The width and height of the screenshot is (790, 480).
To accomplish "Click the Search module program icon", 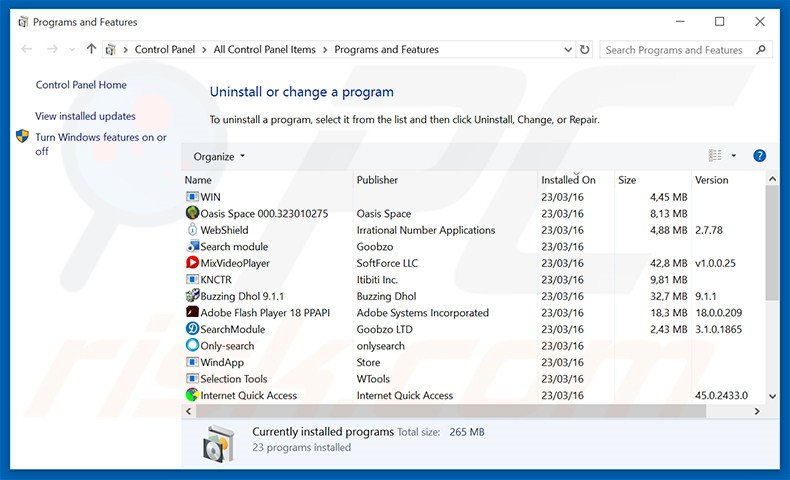I will click(x=192, y=246).
